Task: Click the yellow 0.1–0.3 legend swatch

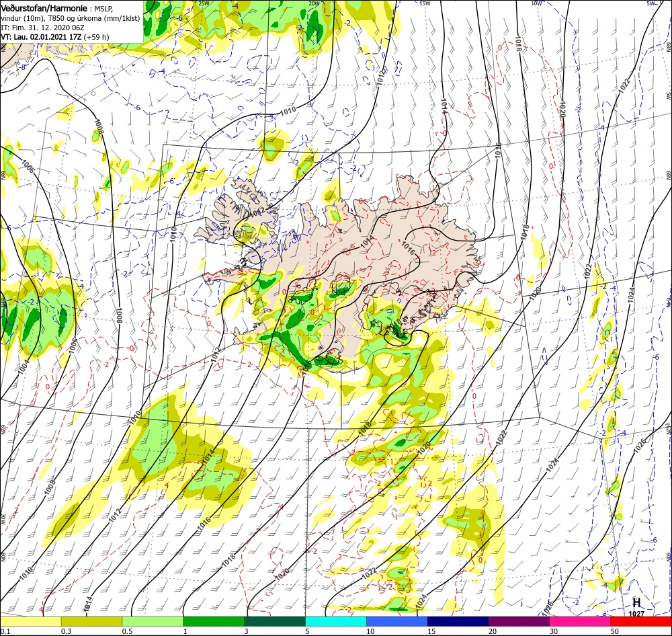Action: [x=31, y=621]
